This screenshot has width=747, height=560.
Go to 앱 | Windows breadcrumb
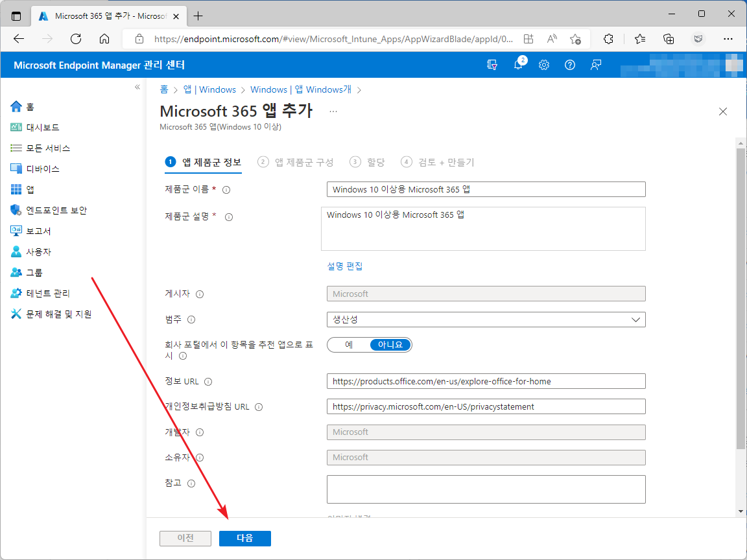(x=209, y=89)
